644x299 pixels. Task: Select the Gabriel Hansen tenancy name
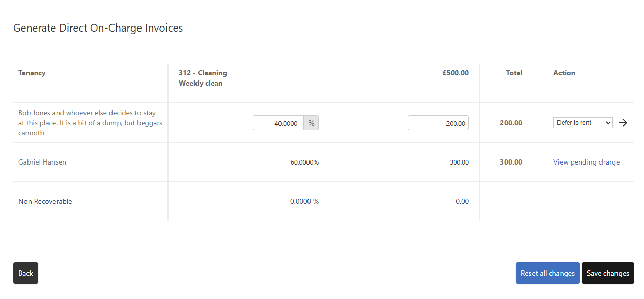point(42,162)
